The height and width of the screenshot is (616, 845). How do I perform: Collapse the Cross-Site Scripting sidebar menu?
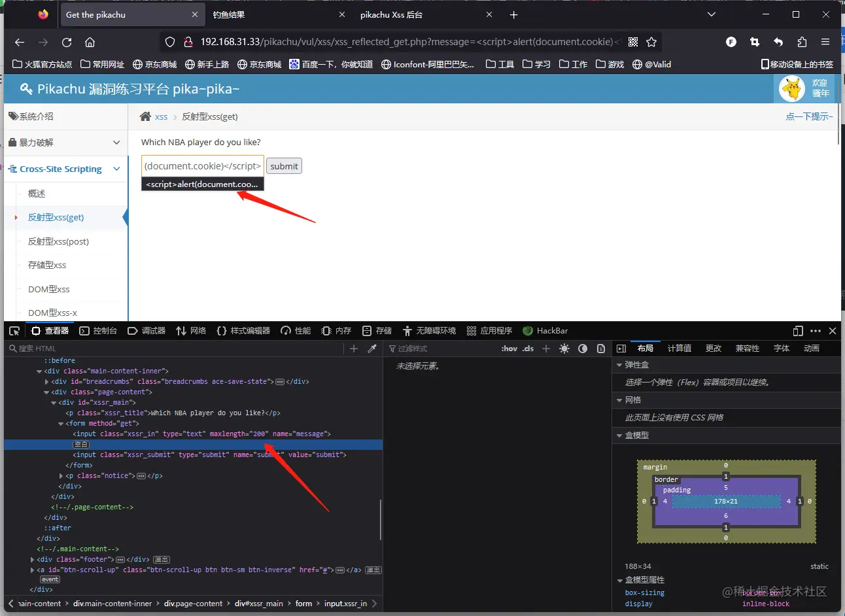pos(65,169)
